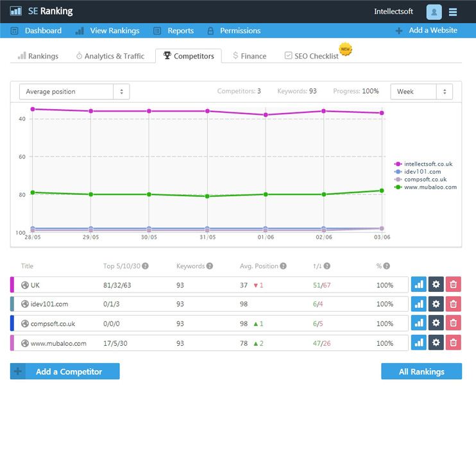
Task: Open View Rankings in the top menu
Action: pos(108,31)
